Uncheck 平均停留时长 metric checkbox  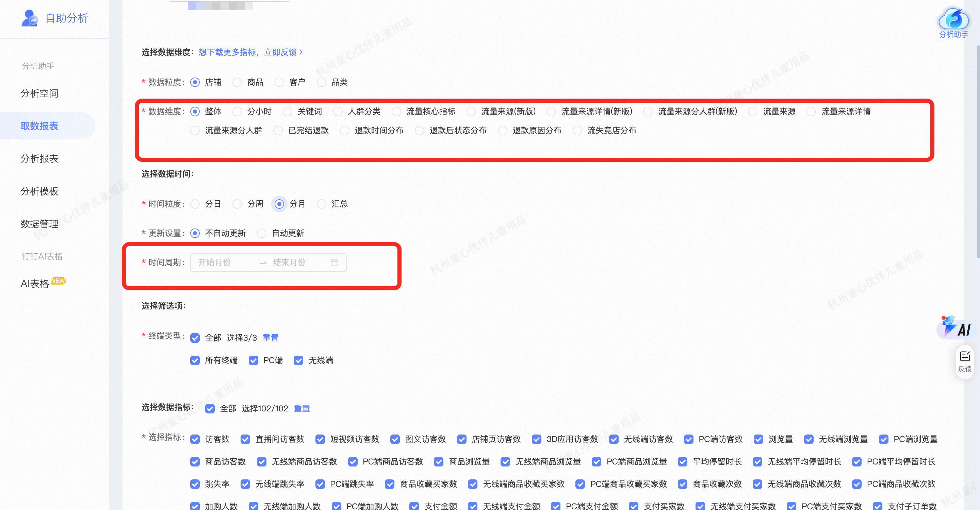tap(683, 462)
